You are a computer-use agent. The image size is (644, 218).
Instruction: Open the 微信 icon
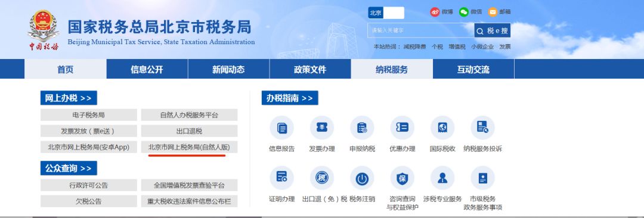pos(464,12)
